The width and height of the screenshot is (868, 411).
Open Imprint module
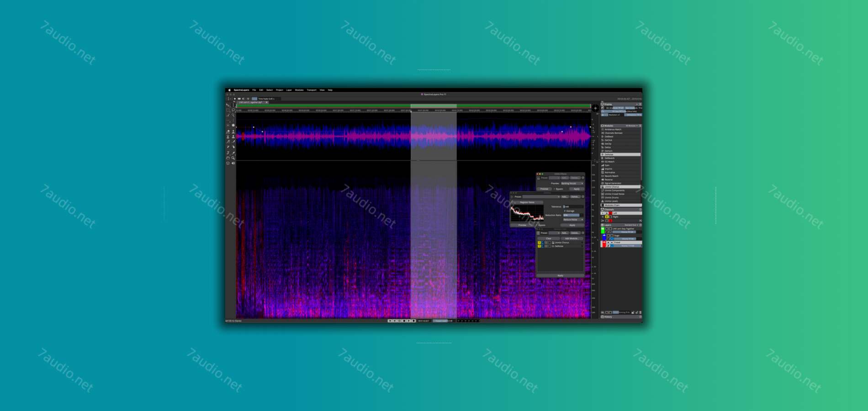point(620,169)
